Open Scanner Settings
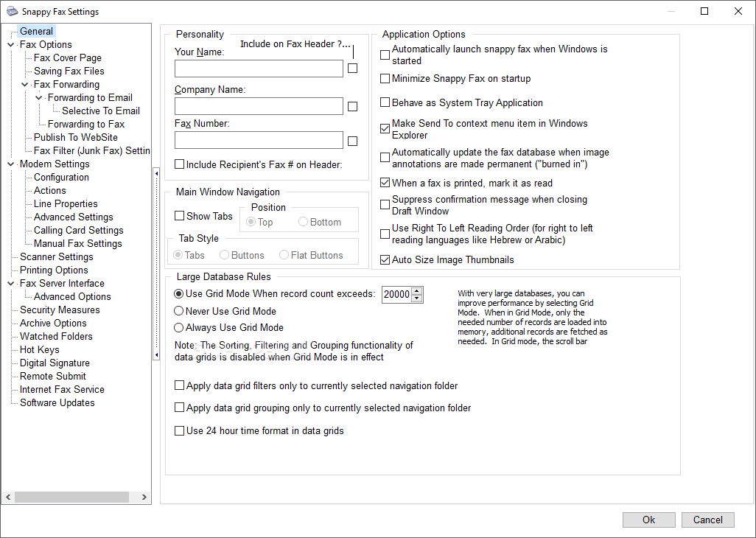756x538 pixels. [57, 256]
